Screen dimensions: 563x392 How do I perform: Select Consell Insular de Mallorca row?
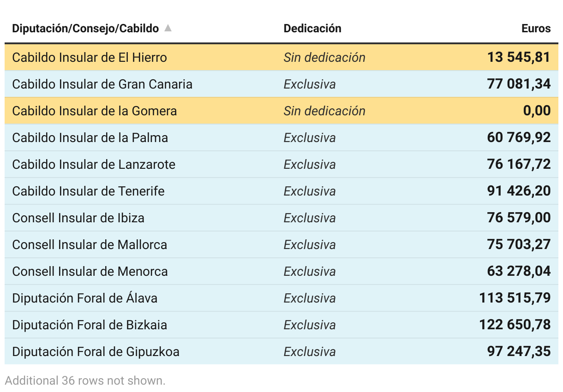pyautogui.click(x=281, y=244)
